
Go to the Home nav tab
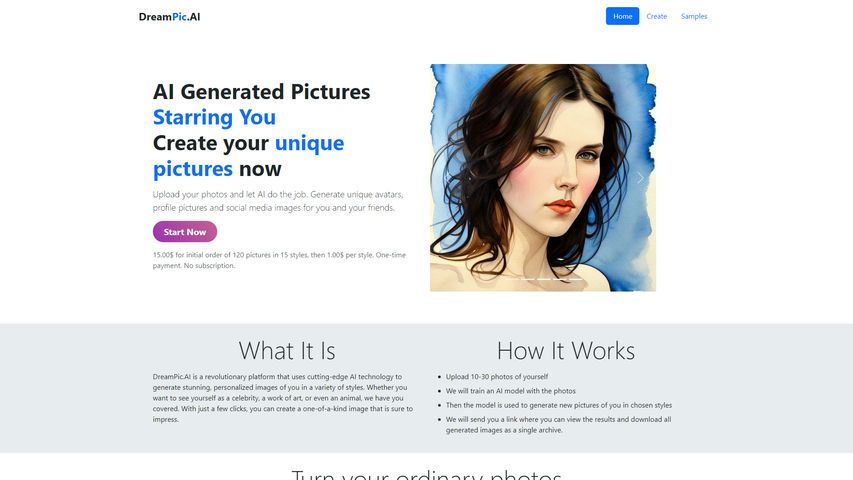(622, 16)
